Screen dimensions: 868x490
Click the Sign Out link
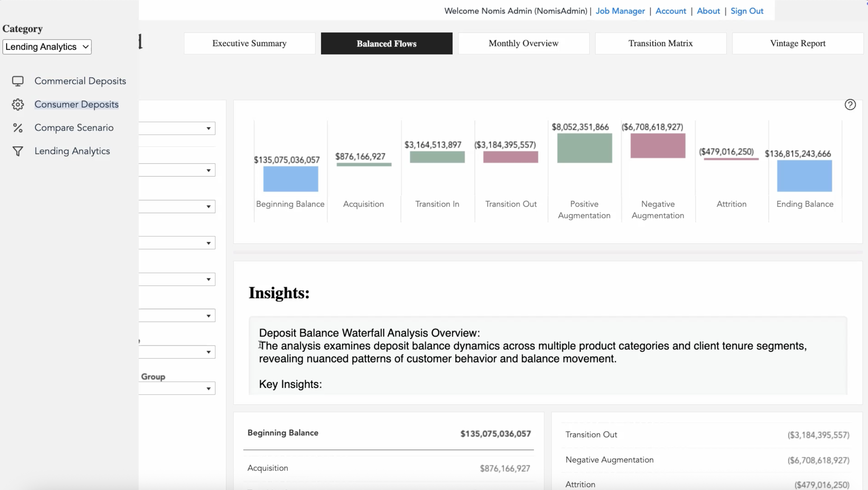[x=747, y=11]
